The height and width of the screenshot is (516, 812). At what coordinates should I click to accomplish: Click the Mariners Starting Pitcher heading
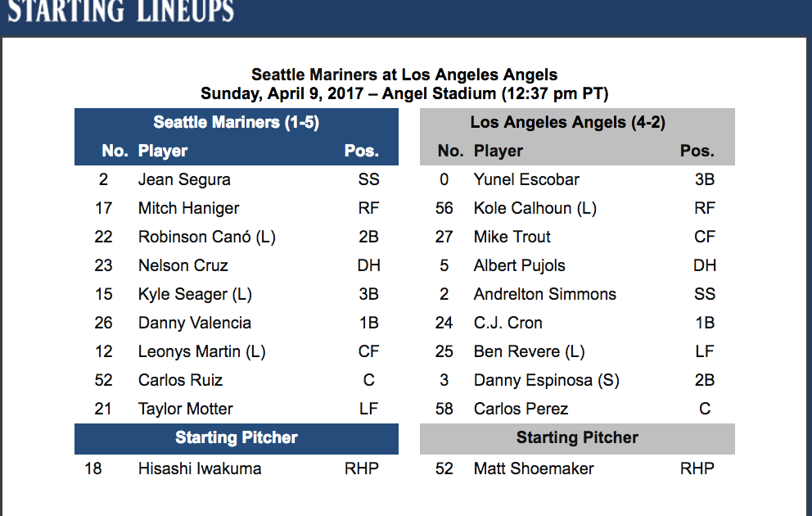(x=236, y=437)
